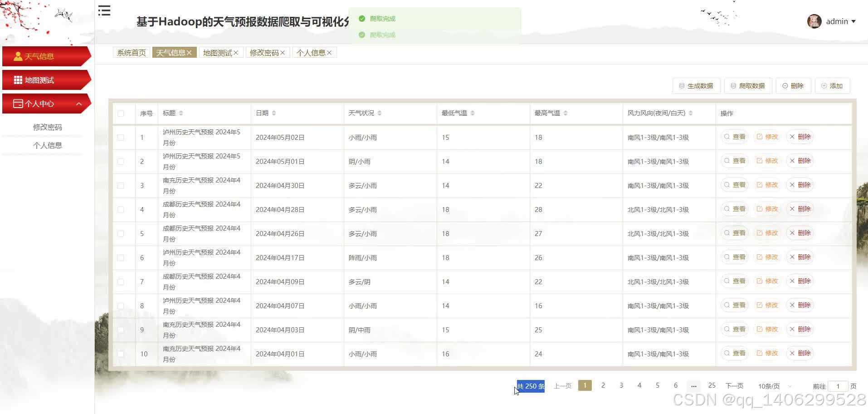Viewport: 868px width, 414px height.
Task: Click the 地图测试 sidebar grid icon
Action: tap(18, 80)
